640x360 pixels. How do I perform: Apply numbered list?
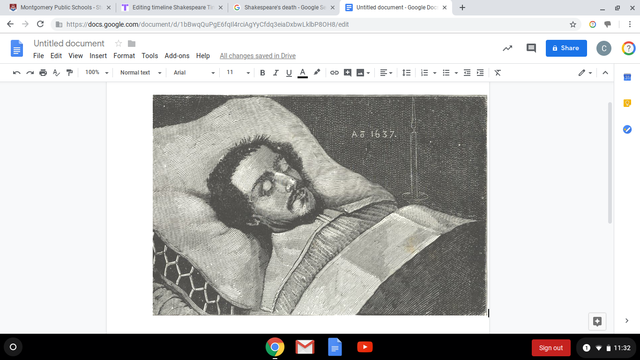(424, 73)
